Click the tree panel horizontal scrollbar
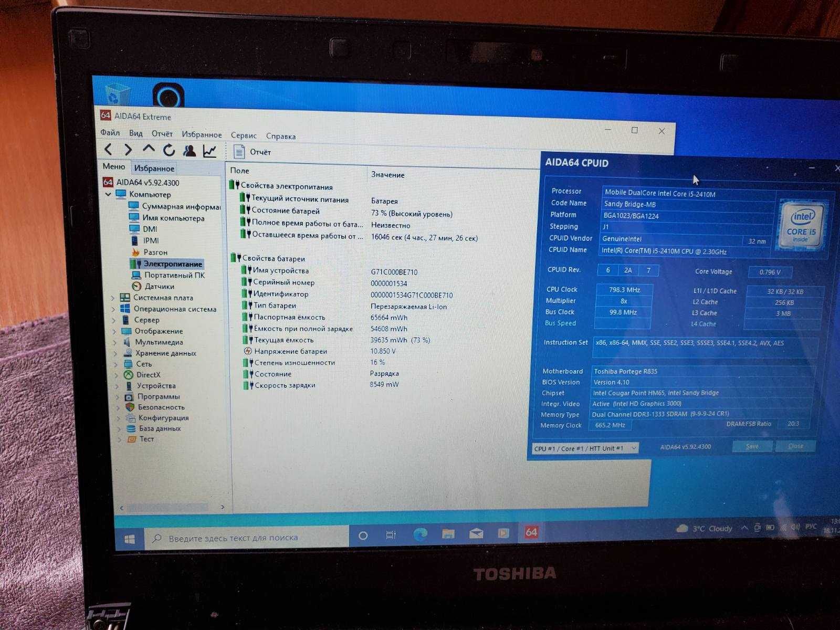 pyautogui.click(x=173, y=507)
